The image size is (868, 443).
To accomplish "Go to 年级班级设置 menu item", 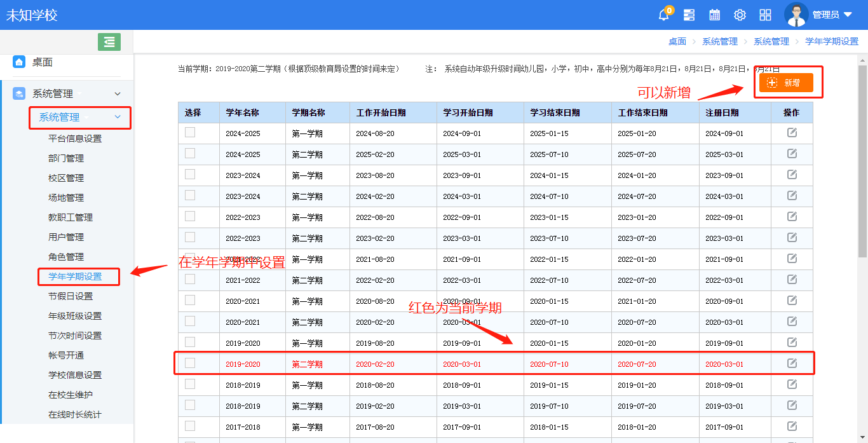I will coord(75,316).
